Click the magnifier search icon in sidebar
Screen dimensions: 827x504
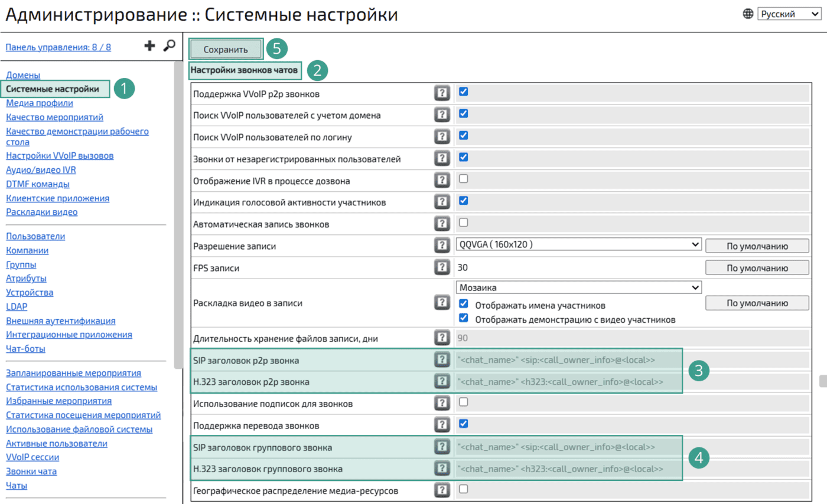point(169,46)
